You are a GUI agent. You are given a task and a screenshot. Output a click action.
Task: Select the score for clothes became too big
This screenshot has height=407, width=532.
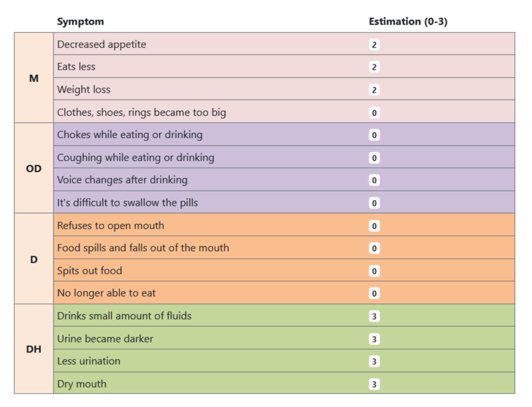click(x=374, y=113)
